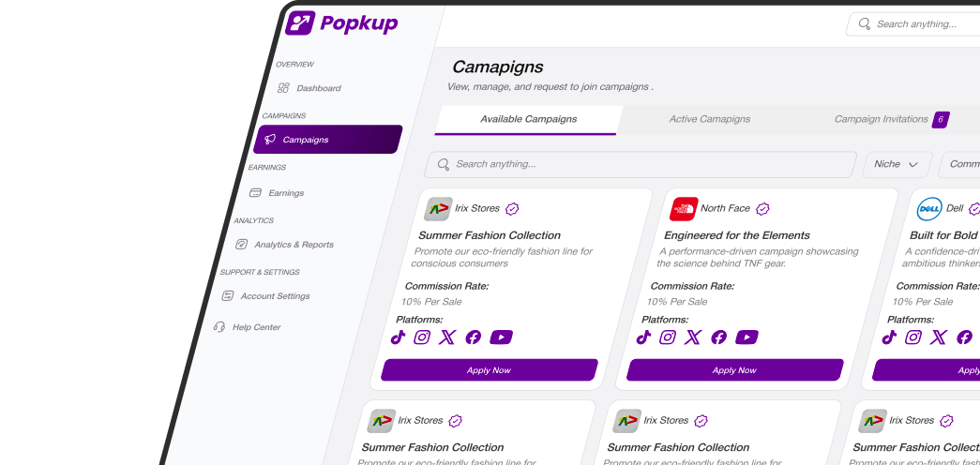Image resolution: width=980 pixels, height=465 pixels.
Task: Click the campaigns search magnifier icon
Action: pos(444,164)
